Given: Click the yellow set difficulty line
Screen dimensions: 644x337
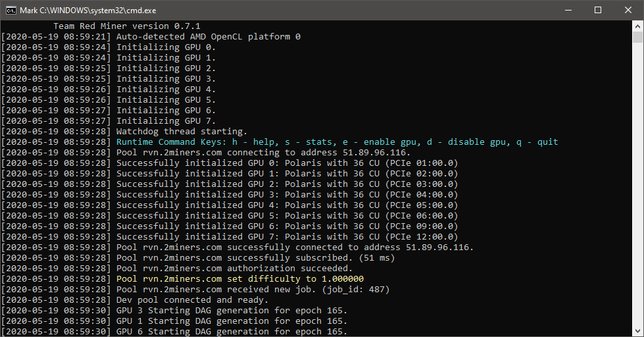Looking at the screenshot, I should click(182, 279).
